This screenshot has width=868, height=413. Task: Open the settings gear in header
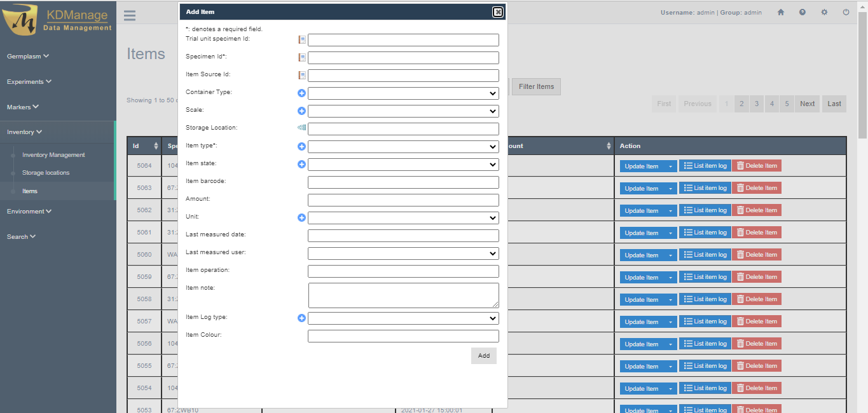(x=824, y=13)
